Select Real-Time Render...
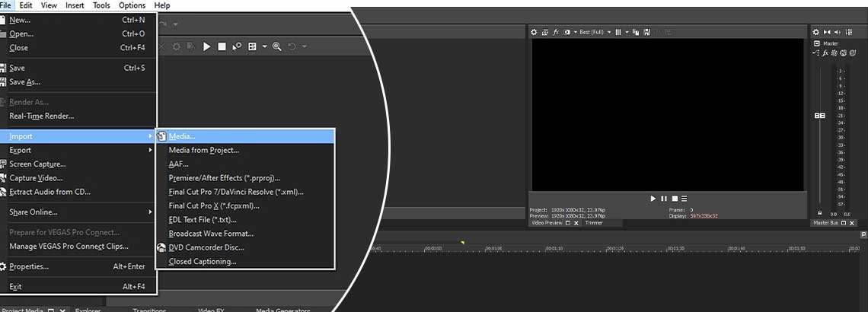The height and width of the screenshot is (312, 868). tap(42, 116)
